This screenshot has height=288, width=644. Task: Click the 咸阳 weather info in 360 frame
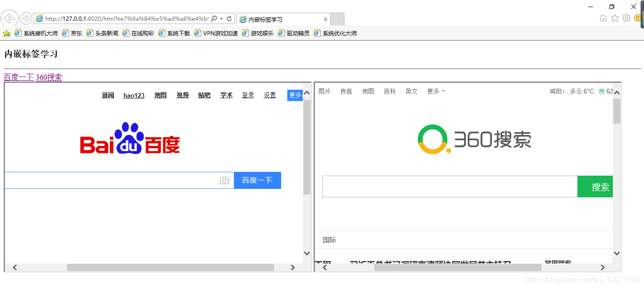coord(581,92)
